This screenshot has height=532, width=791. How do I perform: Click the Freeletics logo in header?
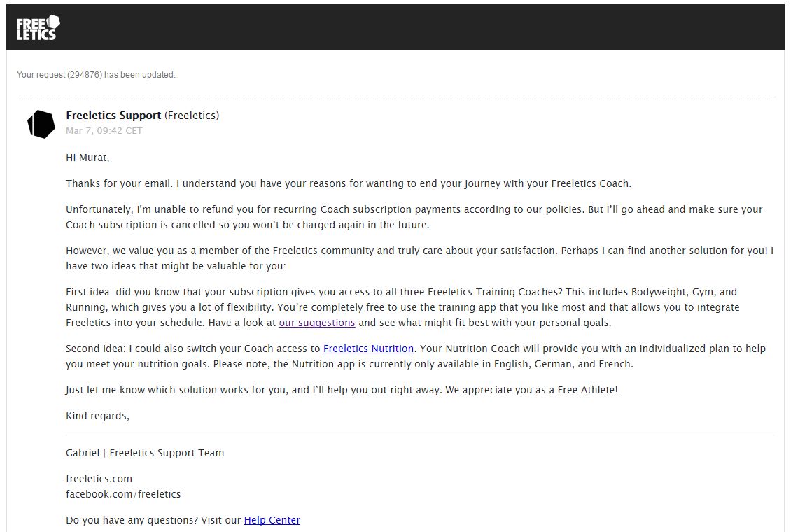click(38, 28)
